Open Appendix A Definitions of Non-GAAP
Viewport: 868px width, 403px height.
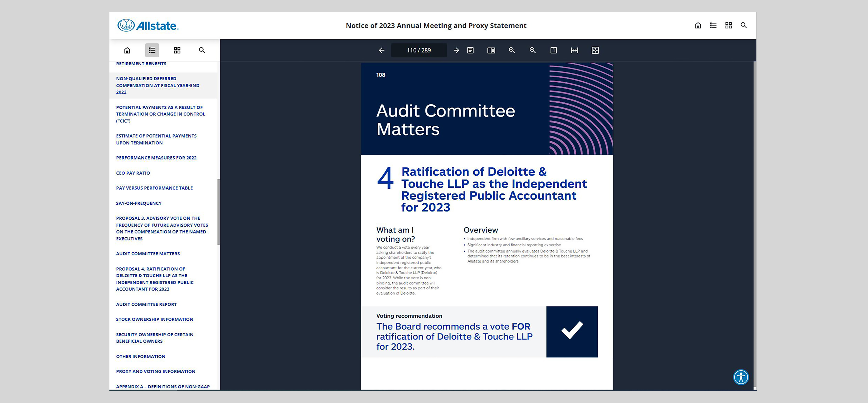[163, 387]
